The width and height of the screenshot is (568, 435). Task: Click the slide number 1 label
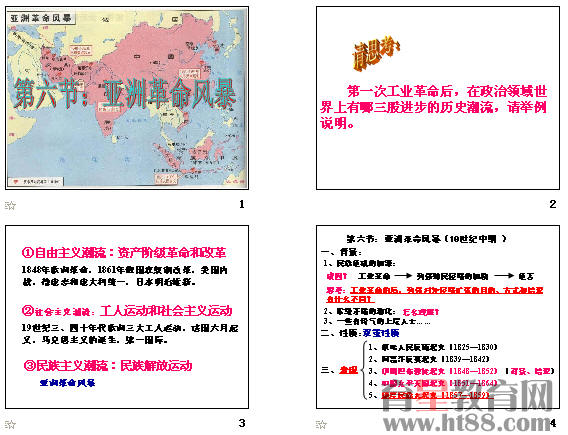click(x=242, y=204)
